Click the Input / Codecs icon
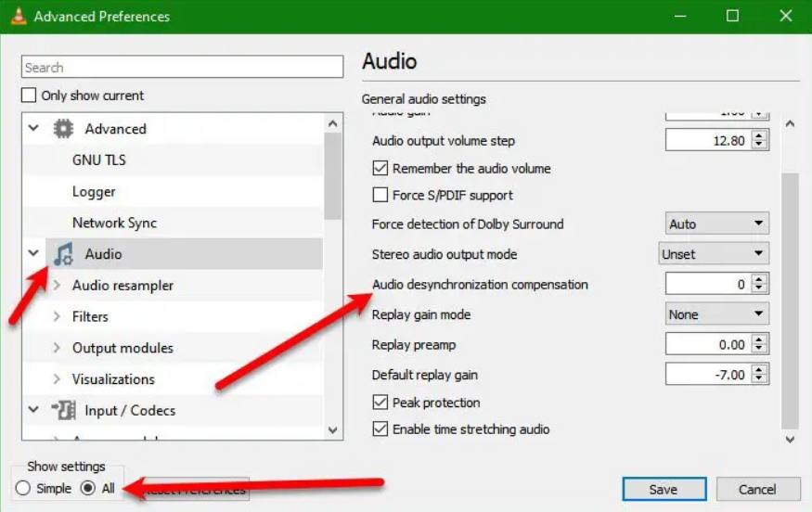Image resolution: width=812 pixels, height=512 pixels. (x=64, y=410)
